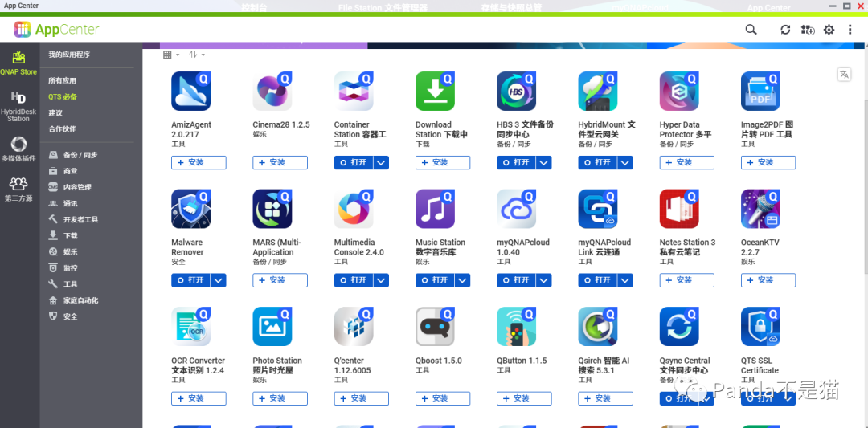The height and width of the screenshot is (428, 868).
Task: Select the 家庭自动化 category
Action: pyautogui.click(x=73, y=300)
